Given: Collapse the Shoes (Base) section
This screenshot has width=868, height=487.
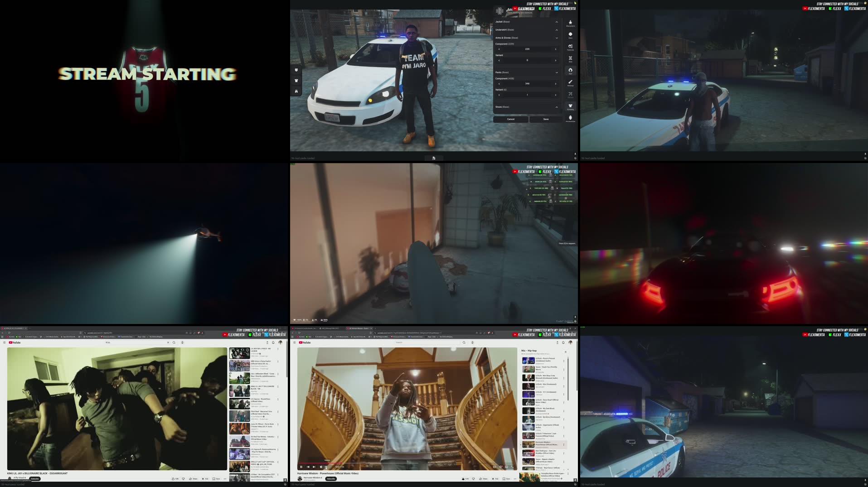Looking at the screenshot, I should click(557, 107).
